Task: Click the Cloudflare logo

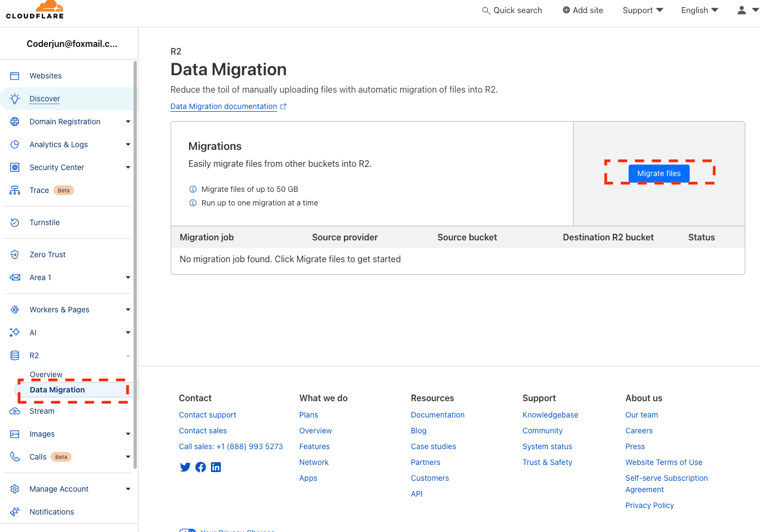Action: pyautogui.click(x=35, y=10)
